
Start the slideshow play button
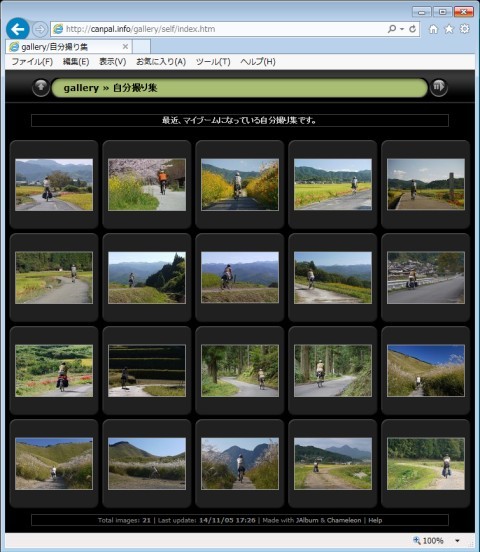click(x=439, y=87)
